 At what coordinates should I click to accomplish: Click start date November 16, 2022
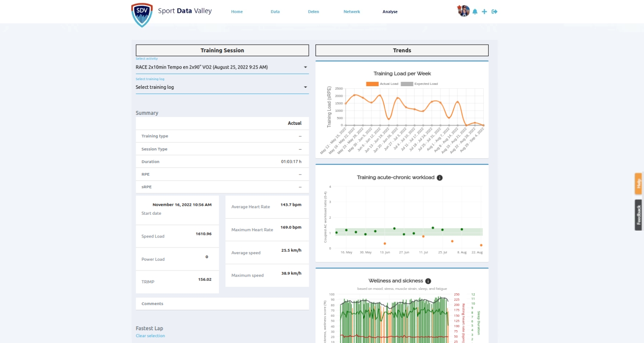click(x=182, y=205)
